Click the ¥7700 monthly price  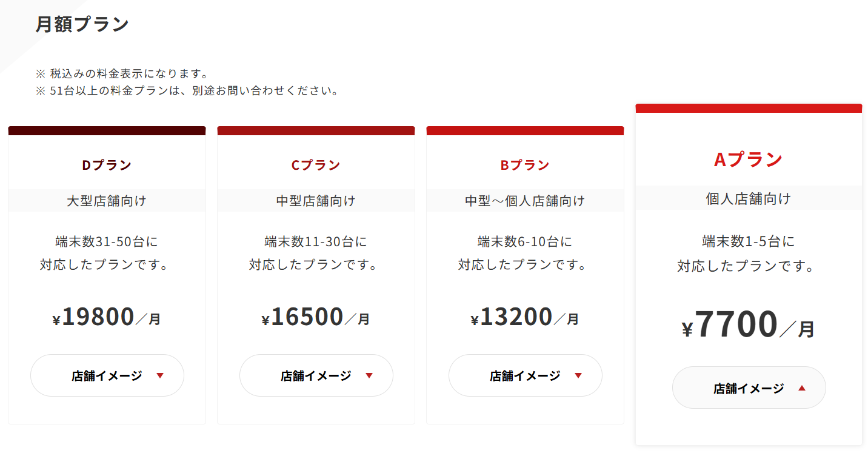click(x=749, y=326)
